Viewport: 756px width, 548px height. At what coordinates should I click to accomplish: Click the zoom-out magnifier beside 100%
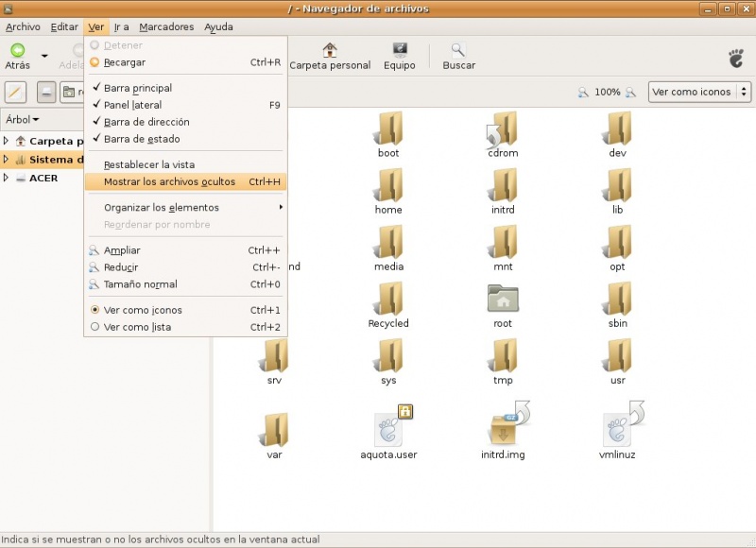(583, 93)
